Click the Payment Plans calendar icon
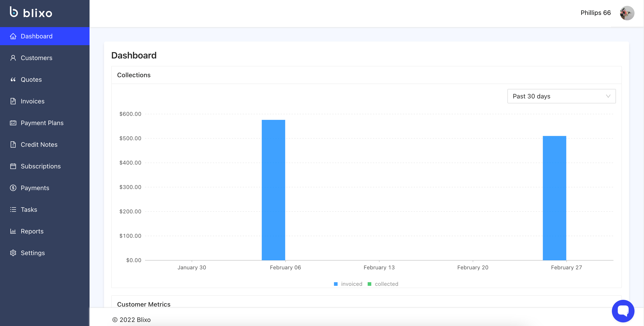 click(13, 123)
